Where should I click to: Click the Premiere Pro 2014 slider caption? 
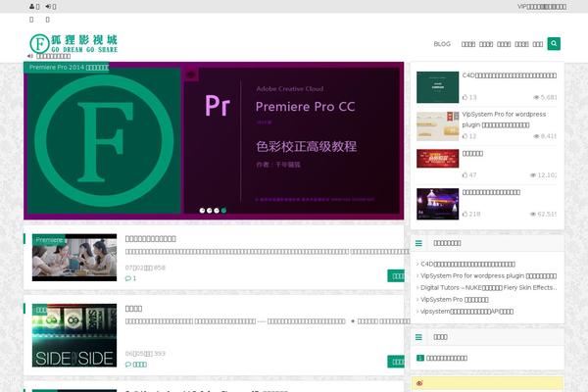point(69,68)
